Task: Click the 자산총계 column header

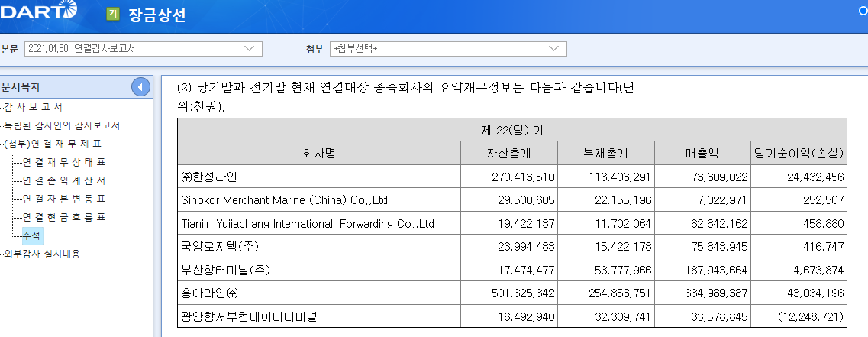Action: coord(508,153)
